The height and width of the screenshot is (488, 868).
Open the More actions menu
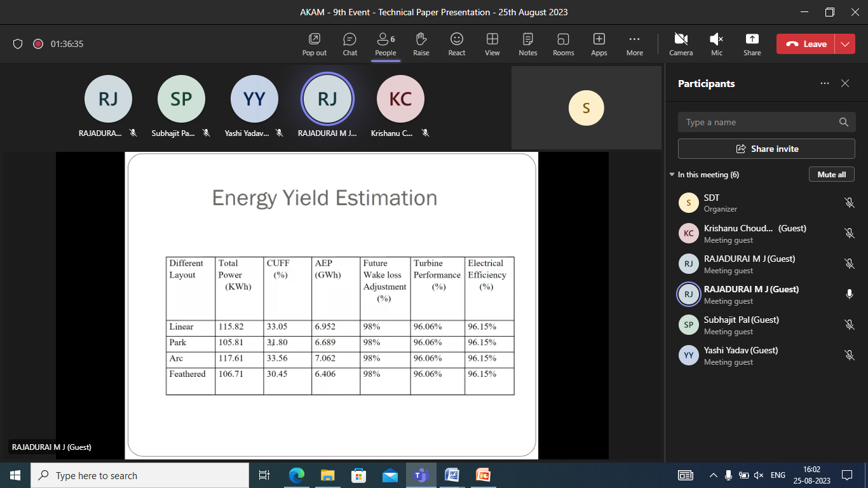(634, 43)
